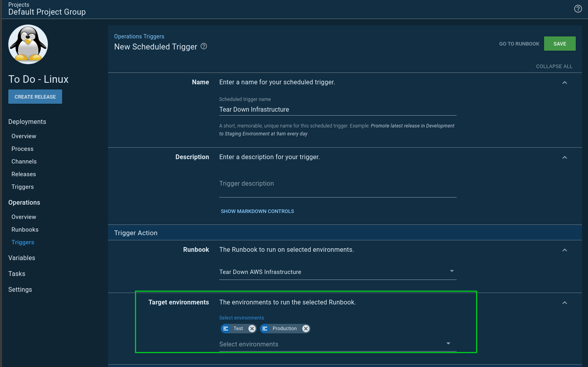Collapse the Runbook section
The width and height of the screenshot is (588, 367).
point(564,250)
